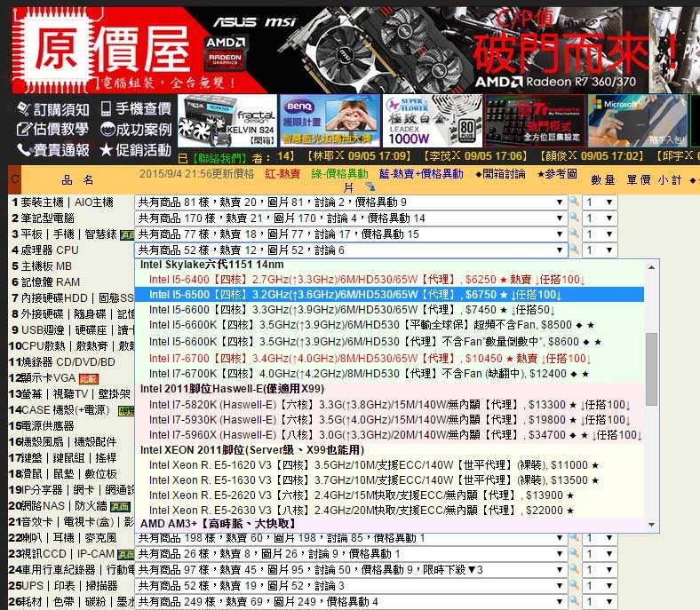Select Intel I5-6500 $6750 option

point(389,295)
